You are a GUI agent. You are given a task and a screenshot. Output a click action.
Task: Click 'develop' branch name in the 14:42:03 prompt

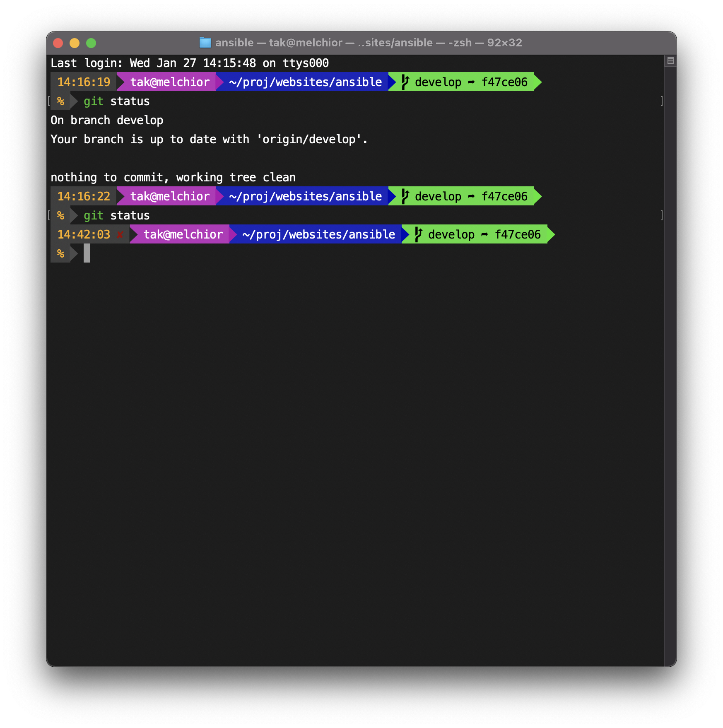point(451,234)
